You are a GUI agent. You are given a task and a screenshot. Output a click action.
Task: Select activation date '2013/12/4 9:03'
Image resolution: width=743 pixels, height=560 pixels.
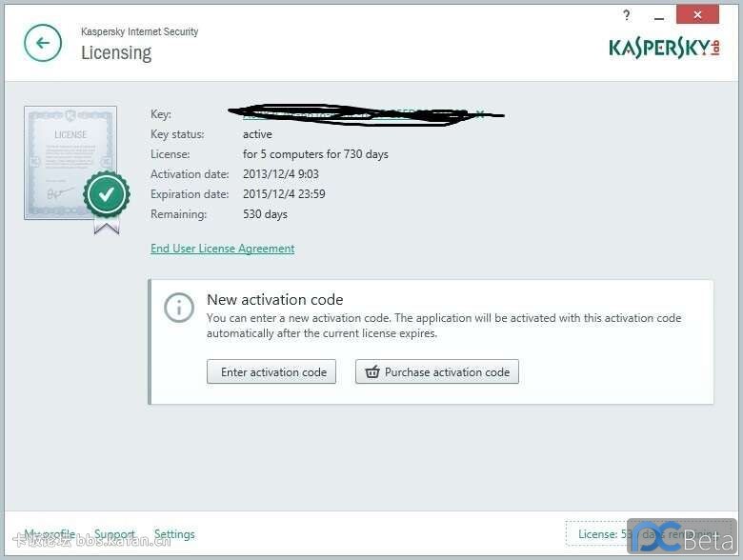click(280, 174)
